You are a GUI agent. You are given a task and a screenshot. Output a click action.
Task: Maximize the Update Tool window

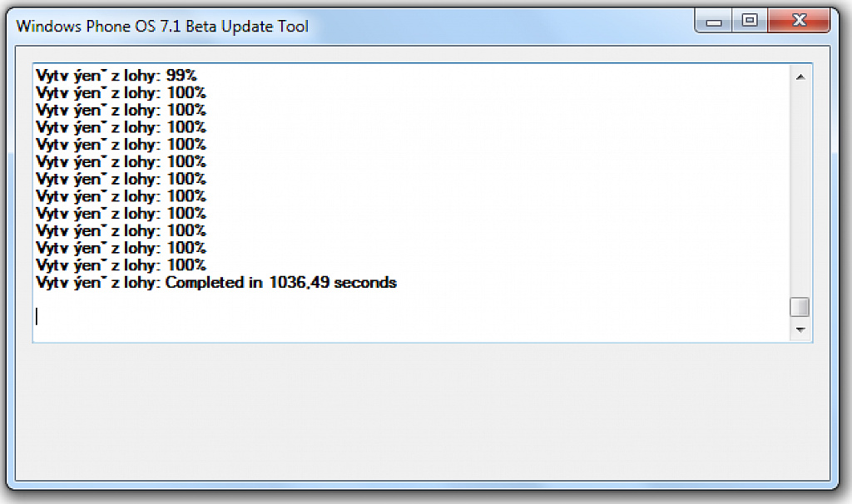750,21
